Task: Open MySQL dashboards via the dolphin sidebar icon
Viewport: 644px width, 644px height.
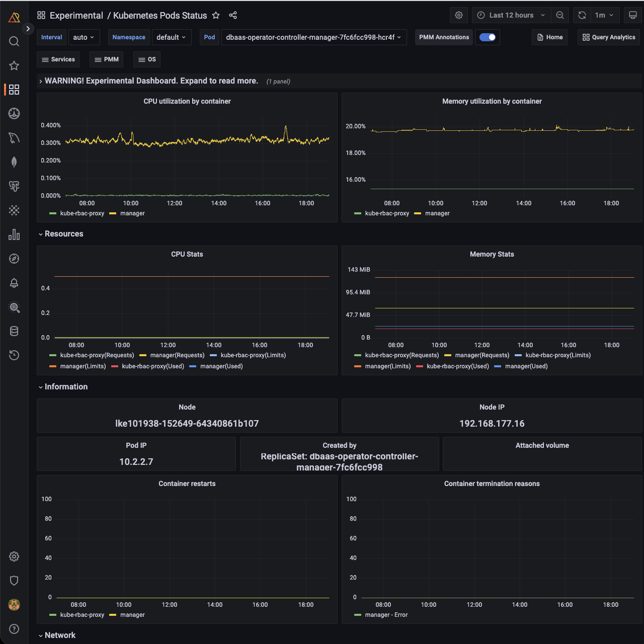Action: tap(14, 138)
